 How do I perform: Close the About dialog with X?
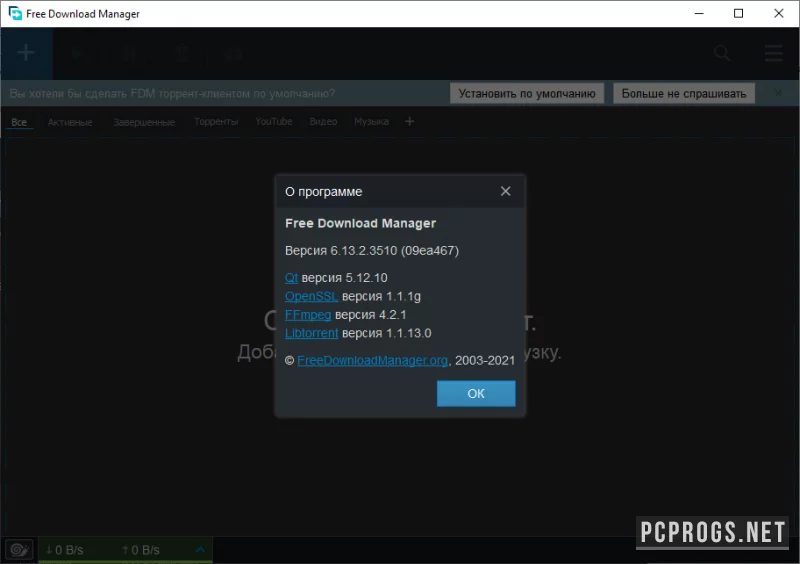505,191
